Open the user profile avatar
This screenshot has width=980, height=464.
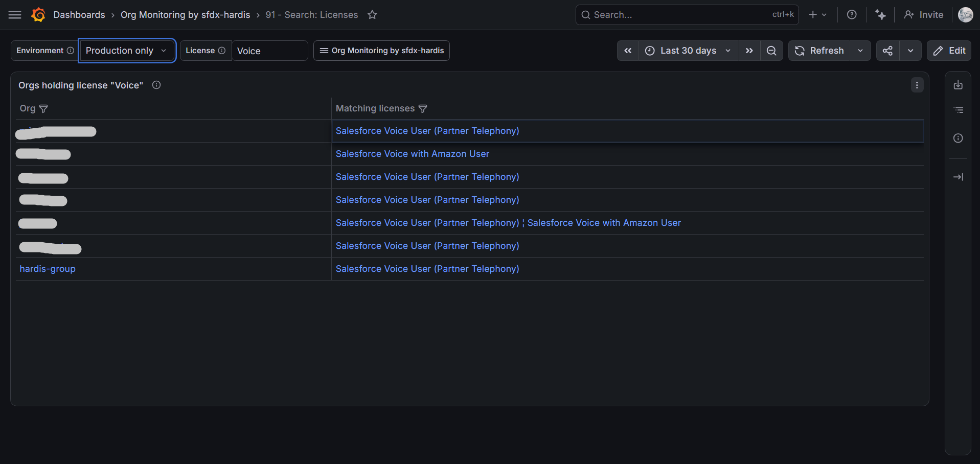pos(965,15)
